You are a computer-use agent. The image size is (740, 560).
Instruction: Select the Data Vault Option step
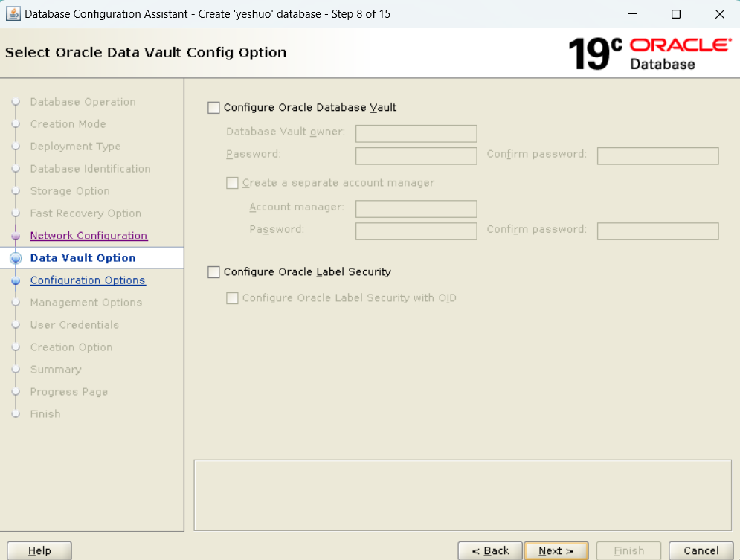tap(83, 258)
